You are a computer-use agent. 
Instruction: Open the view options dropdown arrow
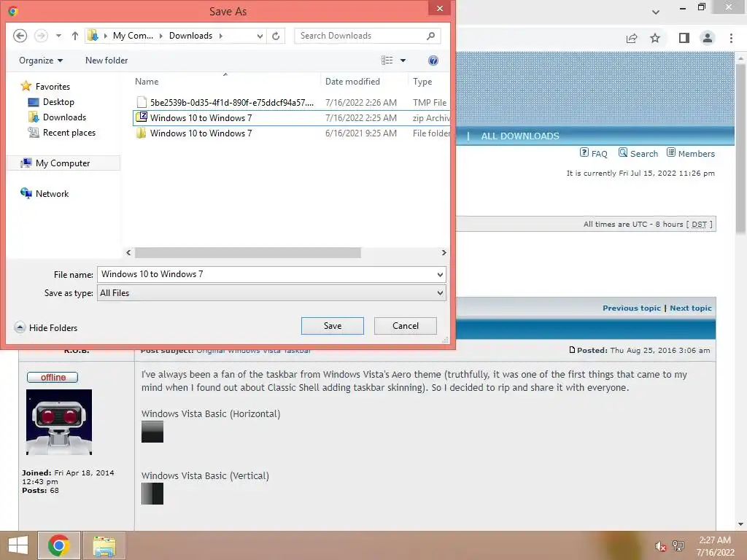pos(403,61)
